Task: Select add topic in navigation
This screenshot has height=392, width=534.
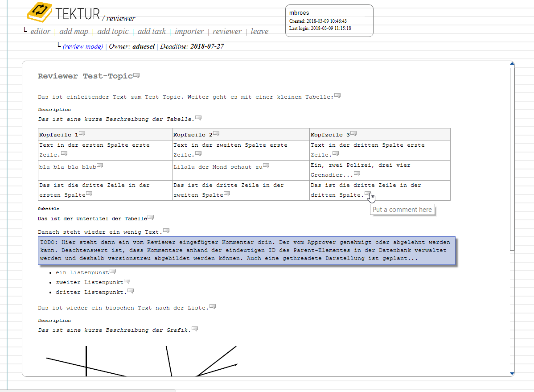Action: coord(113,31)
